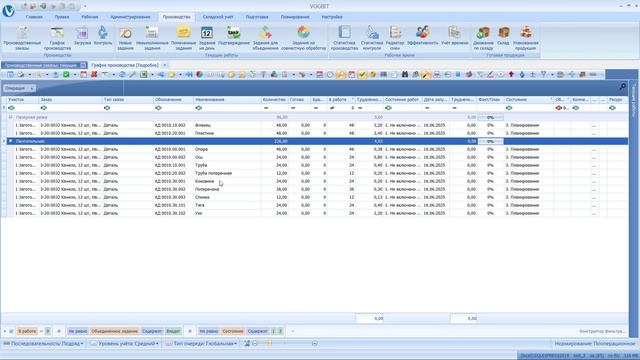Open the Склад box icon
Viewport: 640px width, 360px height.
[x=504, y=36]
